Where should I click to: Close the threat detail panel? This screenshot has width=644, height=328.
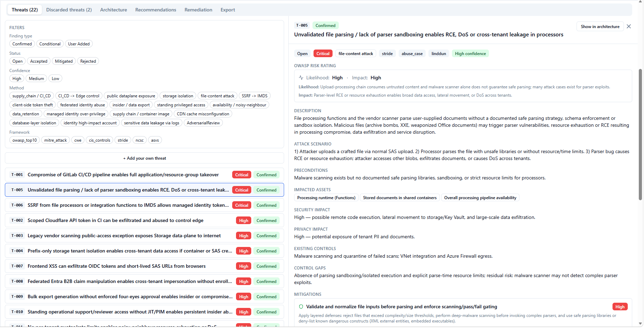click(629, 27)
